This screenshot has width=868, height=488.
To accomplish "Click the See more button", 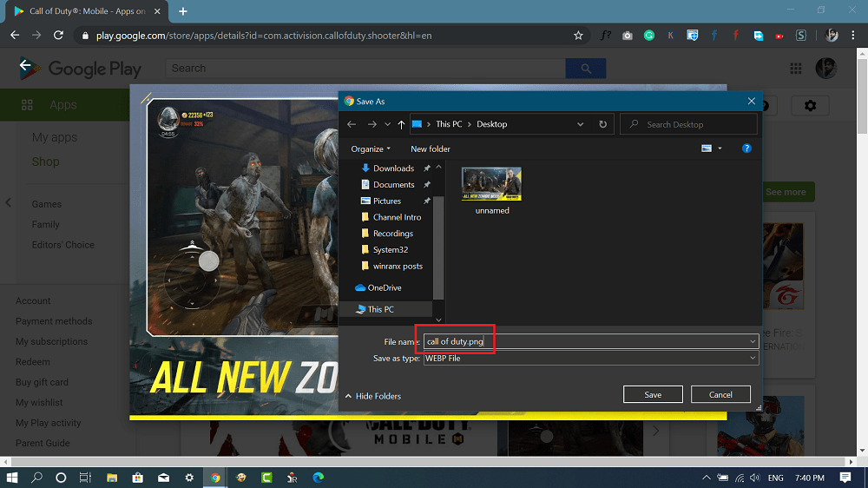I will pyautogui.click(x=786, y=192).
